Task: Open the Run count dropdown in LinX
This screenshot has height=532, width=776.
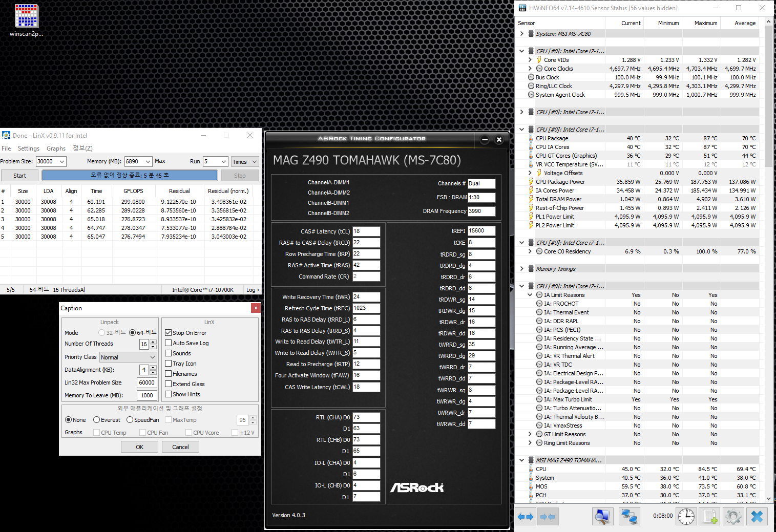Action: pyautogui.click(x=224, y=161)
